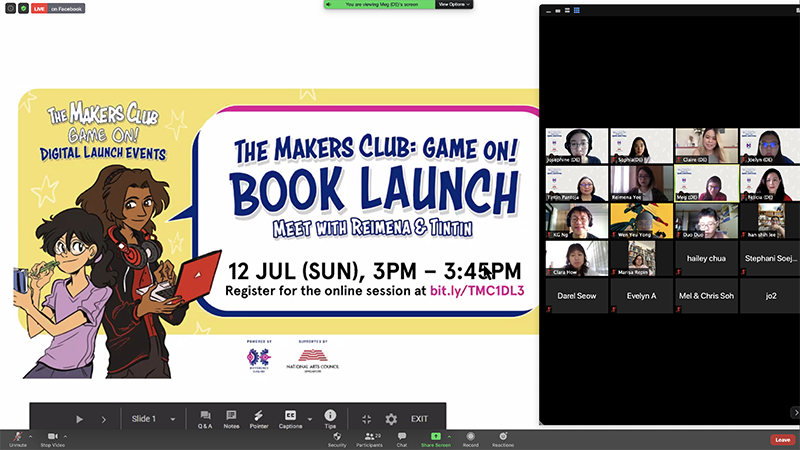Select Mel & Chris Soh participant tile
The image size is (800, 450).
coord(706,296)
